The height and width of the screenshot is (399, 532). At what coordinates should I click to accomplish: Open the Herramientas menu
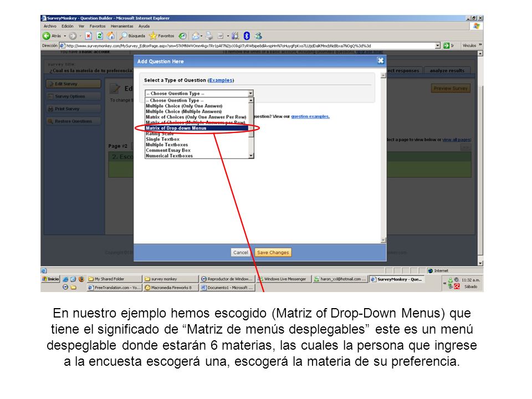[122, 26]
